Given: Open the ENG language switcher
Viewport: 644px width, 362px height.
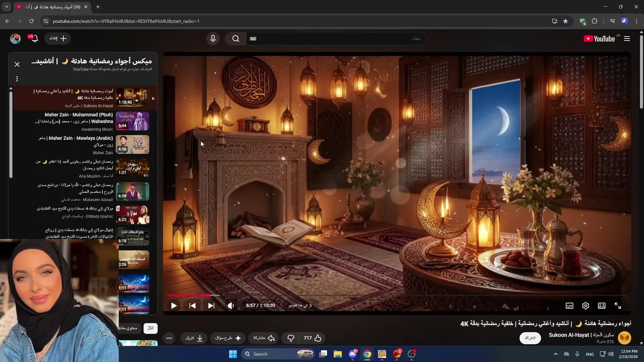Looking at the screenshot, I should 590,354.
